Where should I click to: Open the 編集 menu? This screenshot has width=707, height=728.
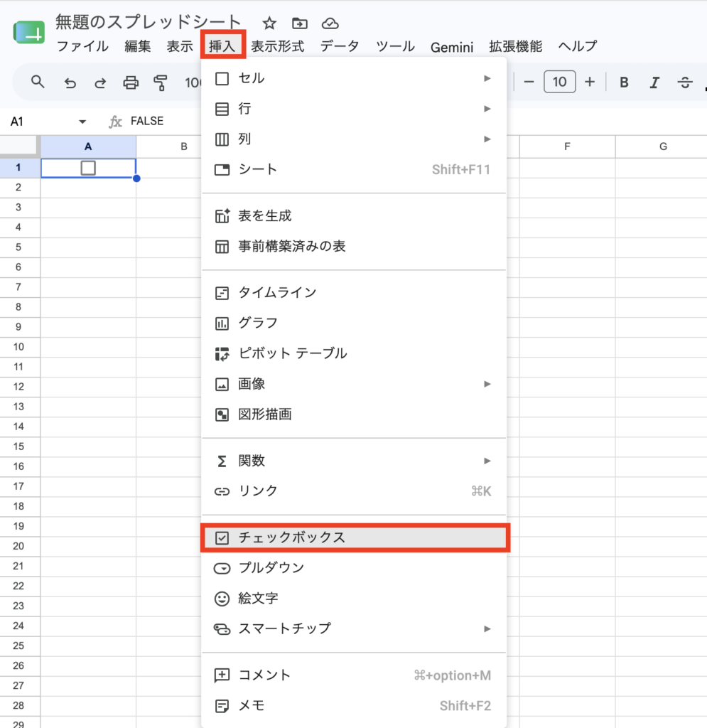(137, 46)
